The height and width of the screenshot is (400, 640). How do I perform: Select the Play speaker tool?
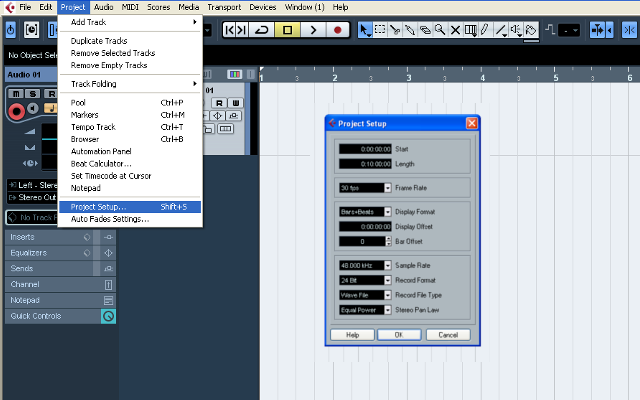[x=516, y=30]
